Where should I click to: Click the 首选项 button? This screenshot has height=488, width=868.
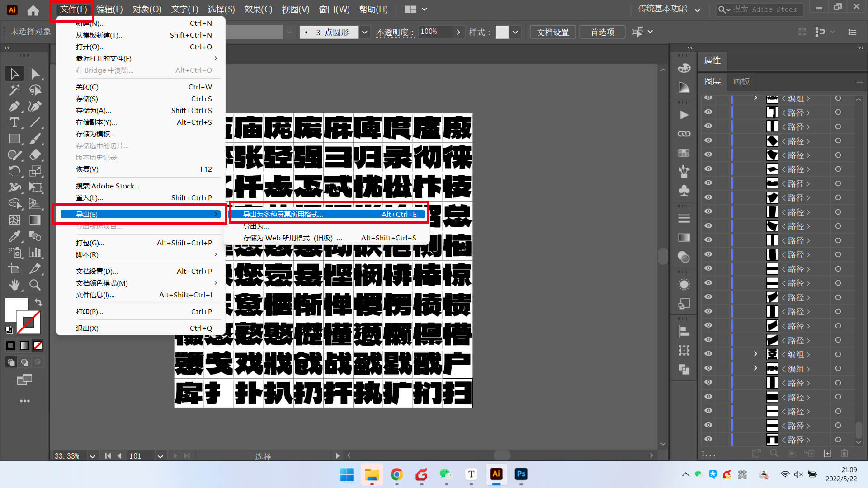pyautogui.click(x=602, y=32)
